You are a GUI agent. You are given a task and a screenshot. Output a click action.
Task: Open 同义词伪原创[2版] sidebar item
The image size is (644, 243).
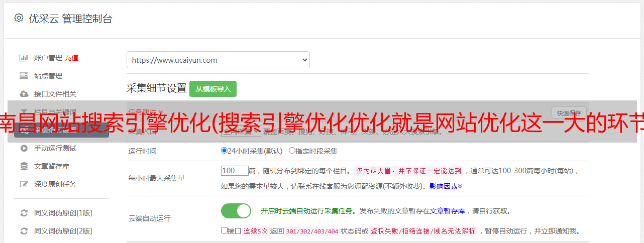point(63,231)
